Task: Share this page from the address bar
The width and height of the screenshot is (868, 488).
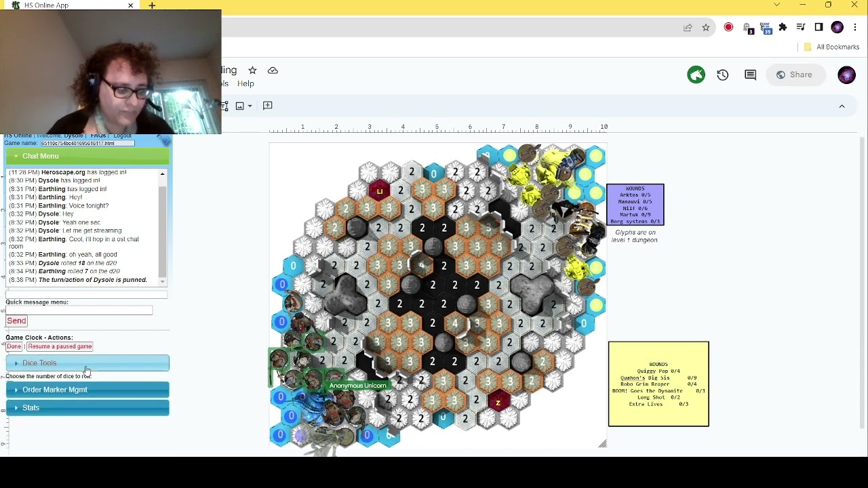Action: coord(688,28)
